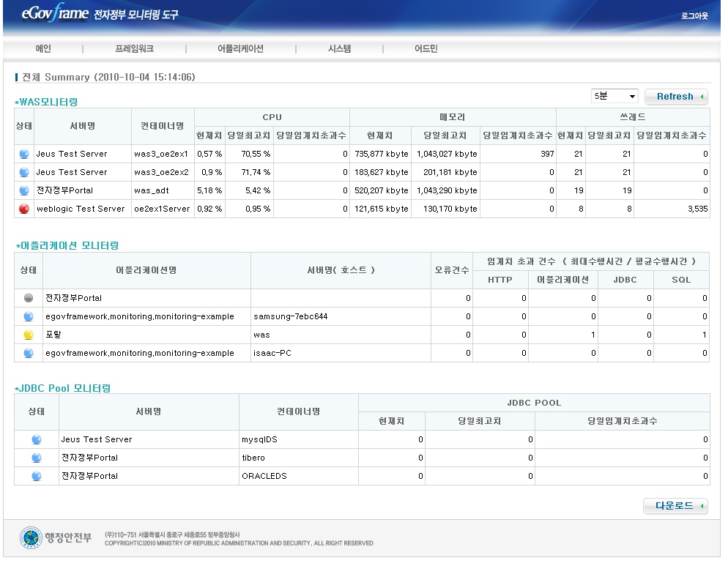Screen dimensions: 728x566
Task: Click the 행정안전부 logo in the footer
Action: pos(56,538)
